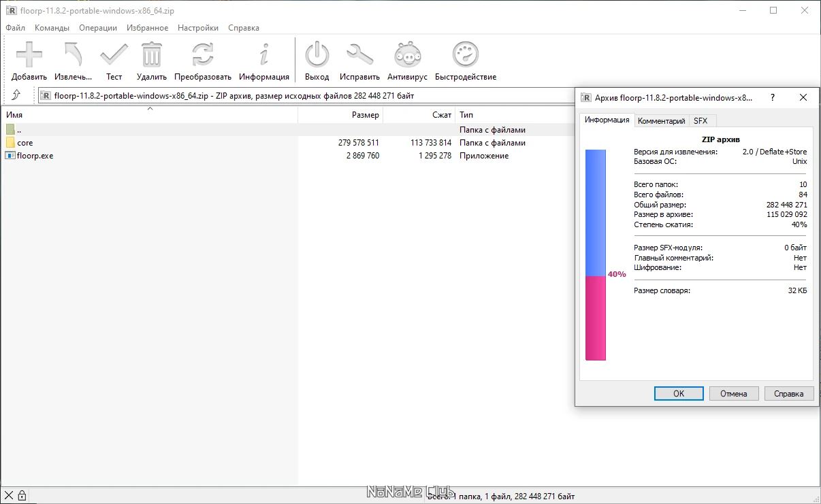Switch to the SFX tab

coord(701,120)
